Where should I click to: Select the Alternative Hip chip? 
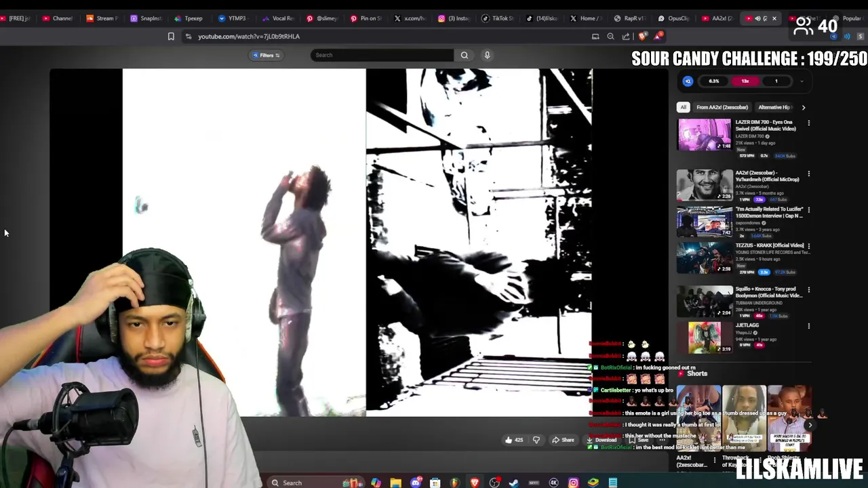pyautogui.click(x=774, y=107)
